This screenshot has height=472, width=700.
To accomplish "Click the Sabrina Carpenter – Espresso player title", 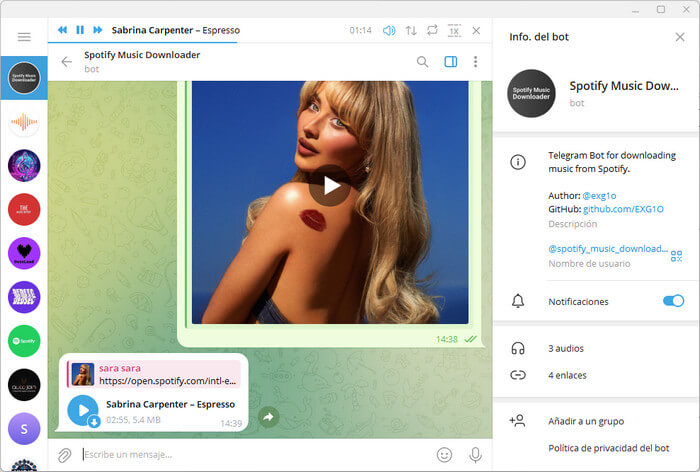I will (x=175, y=30).
